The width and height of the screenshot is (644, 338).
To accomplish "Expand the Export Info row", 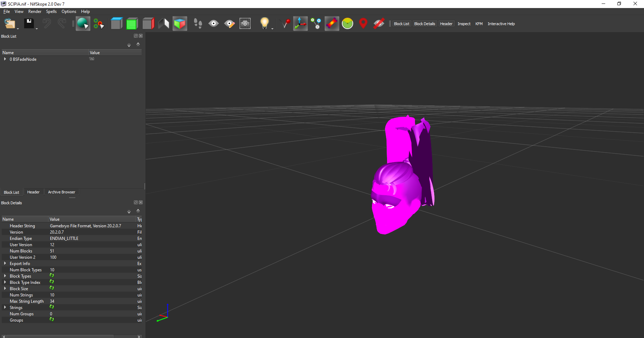I will click(x=5, y=263).
